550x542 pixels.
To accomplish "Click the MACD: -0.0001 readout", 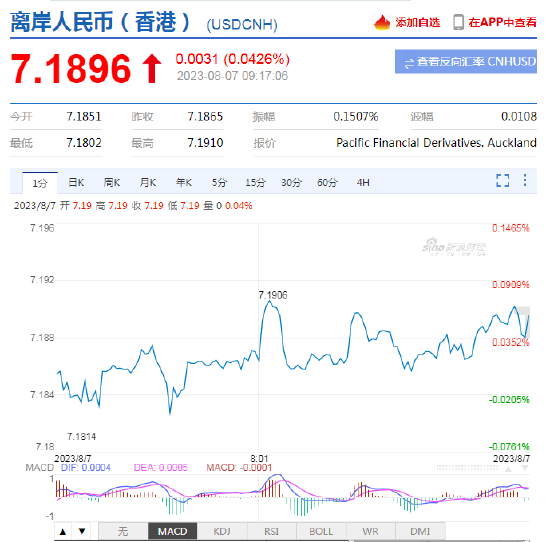I will click(x=239, y=468).
